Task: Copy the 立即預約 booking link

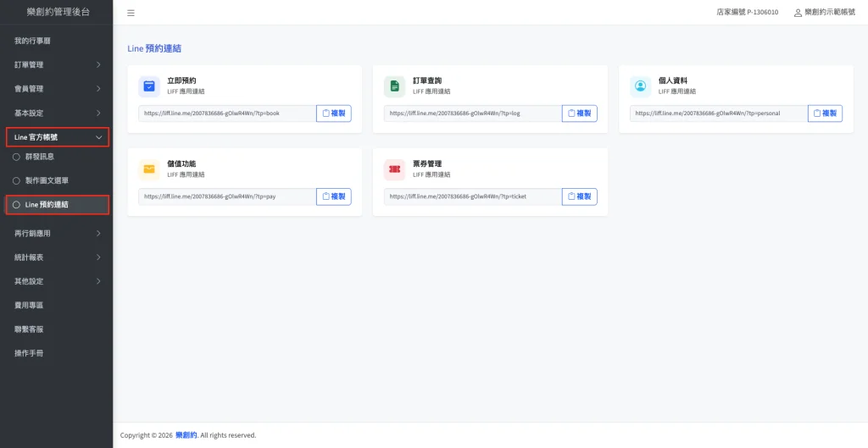Action: pyautogui.click(x=334, y=113)
